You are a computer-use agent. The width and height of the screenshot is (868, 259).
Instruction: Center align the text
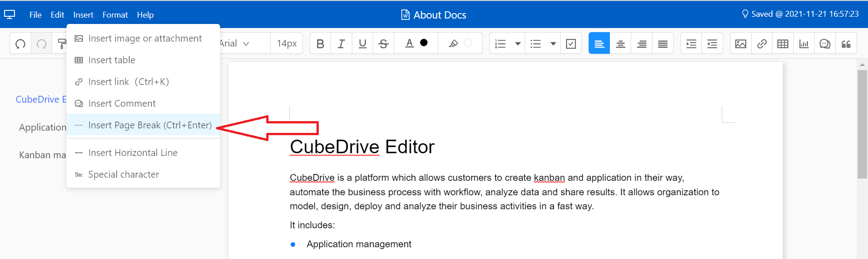tap(620, 44)
